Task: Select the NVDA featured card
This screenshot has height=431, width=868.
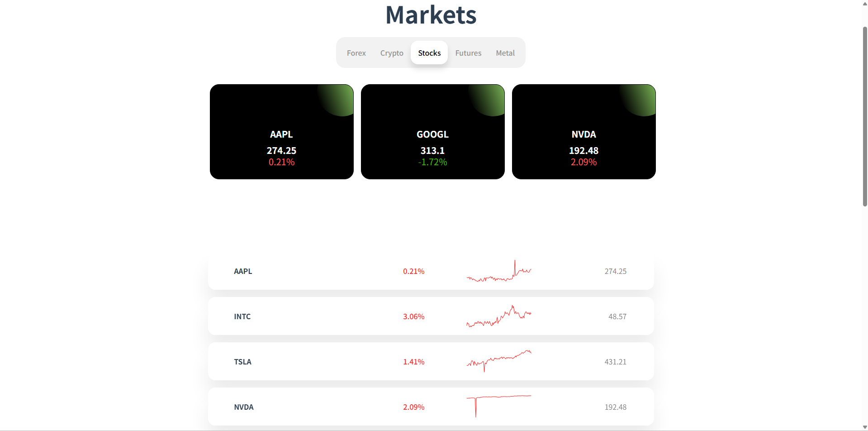Action: click(x=583, y=132)
